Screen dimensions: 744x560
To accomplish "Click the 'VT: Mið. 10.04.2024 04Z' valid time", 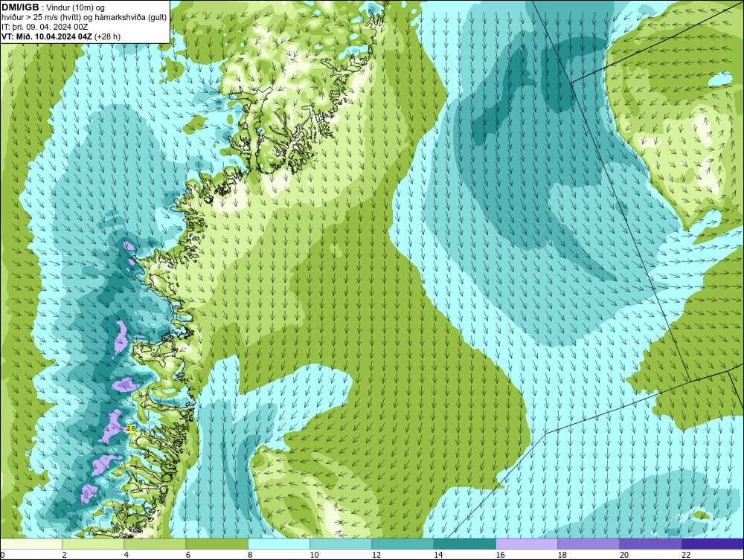I will point(48,36).
